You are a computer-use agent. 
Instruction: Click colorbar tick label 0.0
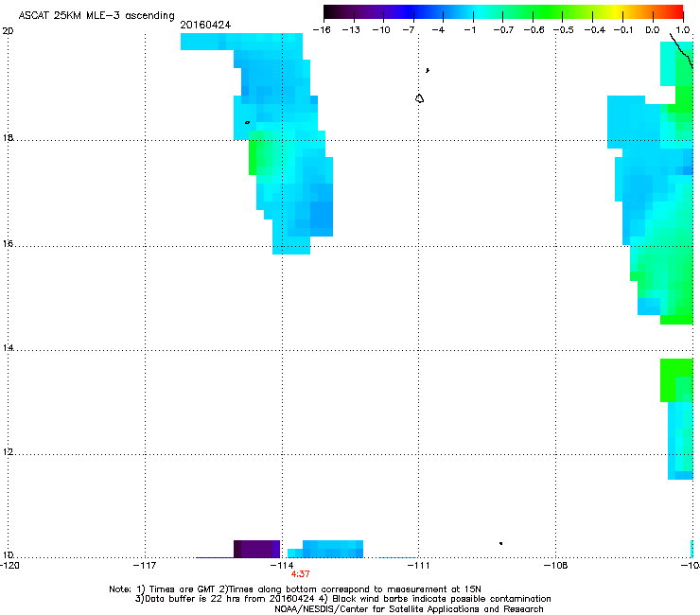pyautogui.click(x=653, y=30)
